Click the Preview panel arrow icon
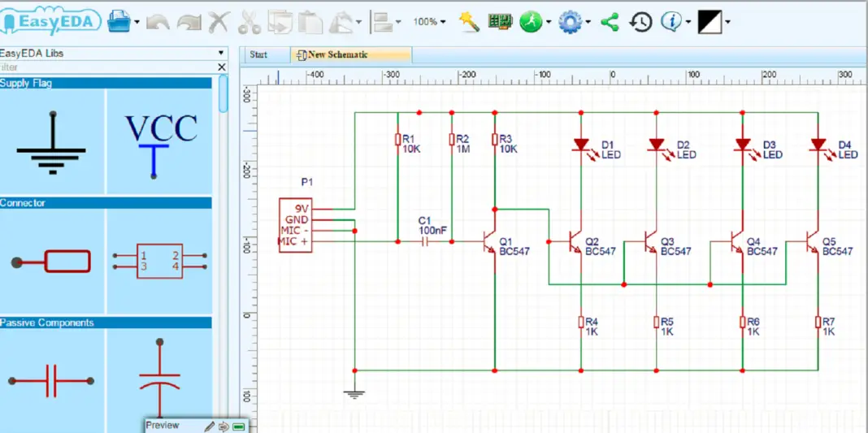The height and width of the screenshot is (433, 868). (x=224, y=427)
